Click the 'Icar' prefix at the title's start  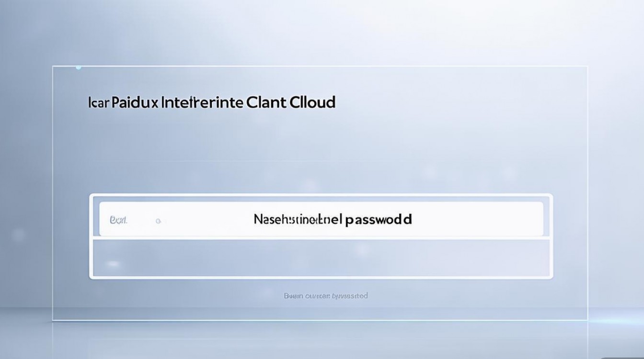99,103
